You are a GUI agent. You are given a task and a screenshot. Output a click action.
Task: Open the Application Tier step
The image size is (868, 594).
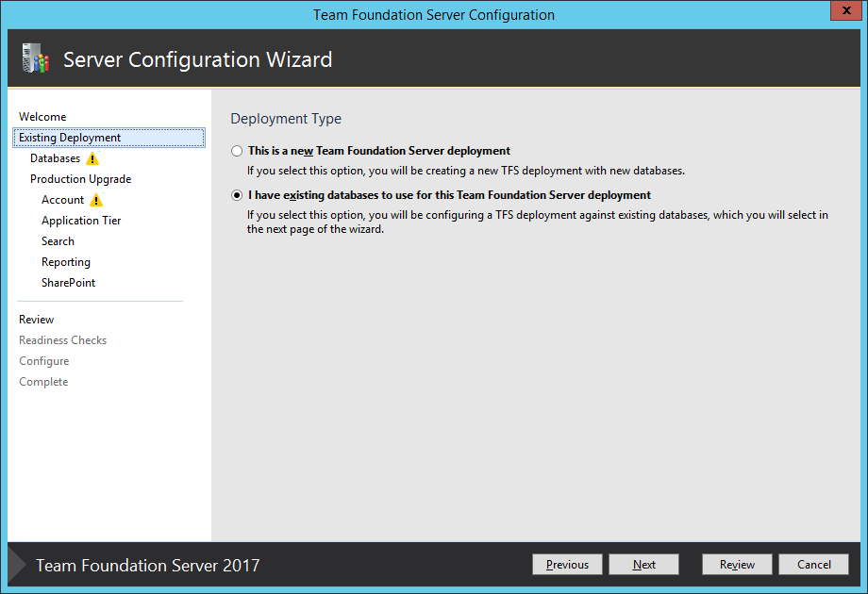point(81,221)
